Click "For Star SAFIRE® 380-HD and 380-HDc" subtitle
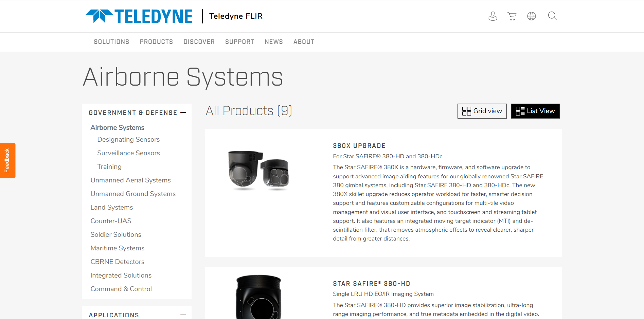The image size is (644, 319). (388, 156)
